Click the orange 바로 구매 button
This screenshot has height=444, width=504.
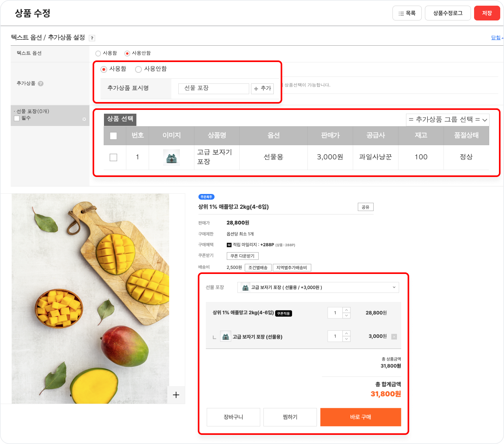[361, 417]
